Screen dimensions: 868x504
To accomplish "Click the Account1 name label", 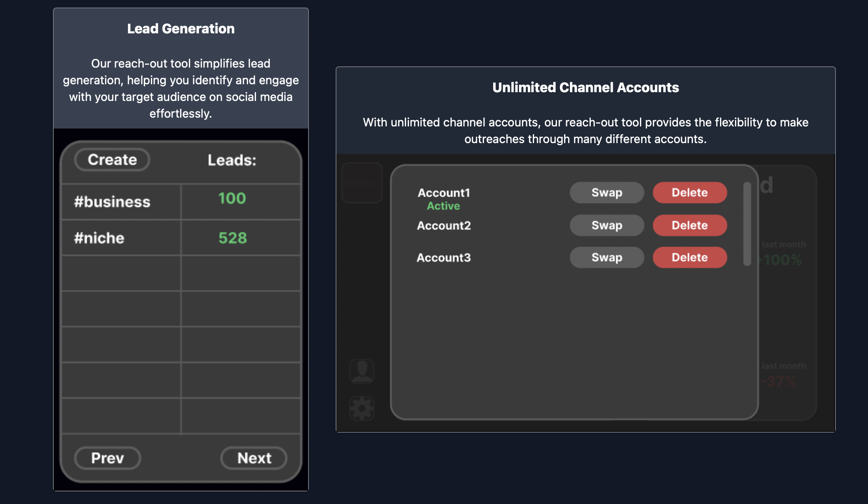I will [x=444, y=193].
